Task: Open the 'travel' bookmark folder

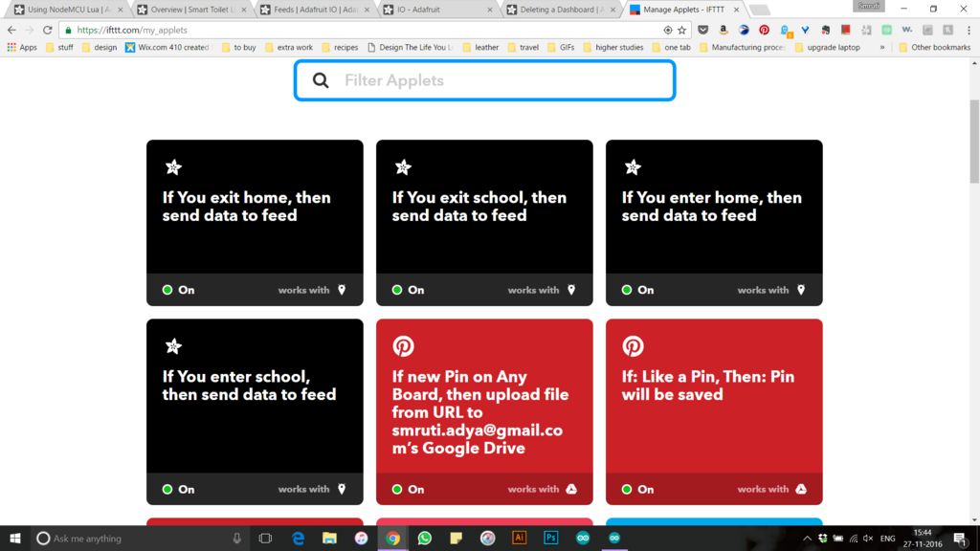Action: click(523, 47)
